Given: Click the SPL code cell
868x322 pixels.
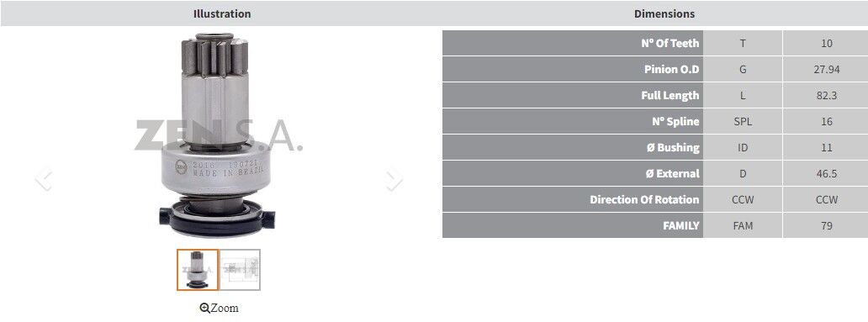Looking at the screenshot, I should [743, 121].
